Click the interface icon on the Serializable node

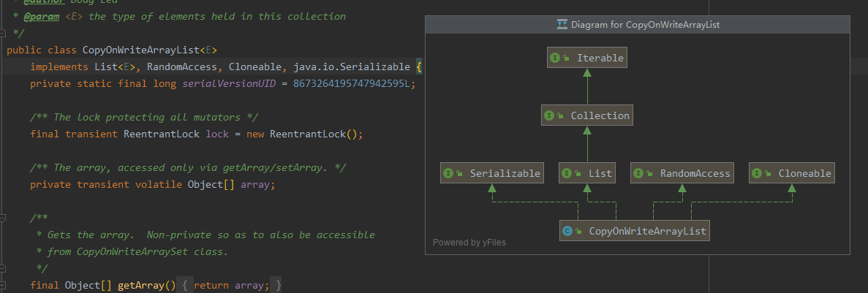[449, 173]
